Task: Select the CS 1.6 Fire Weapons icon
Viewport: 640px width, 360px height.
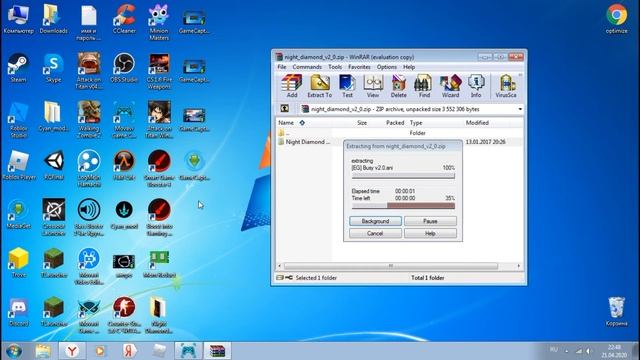Action: click(x=159, y=71)
